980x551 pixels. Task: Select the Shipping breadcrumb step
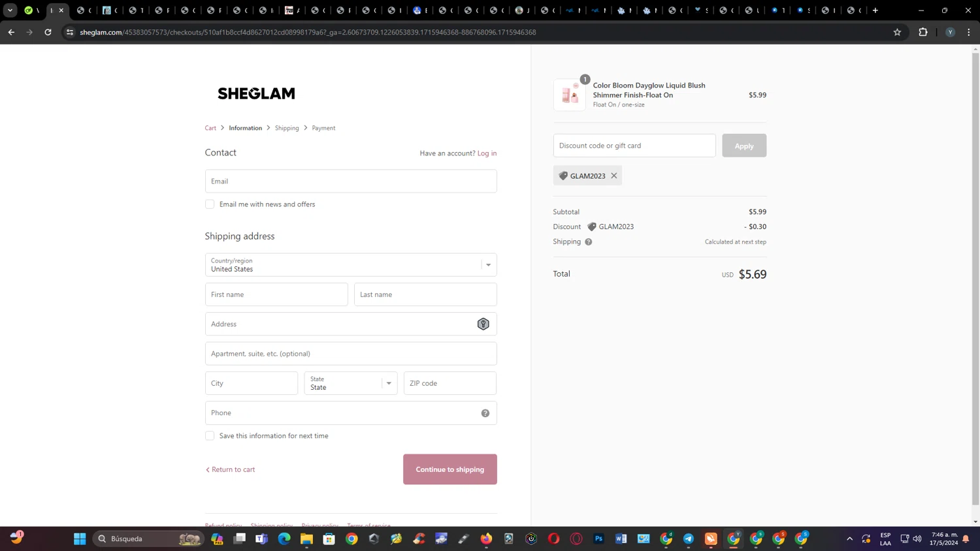(287, 128)
